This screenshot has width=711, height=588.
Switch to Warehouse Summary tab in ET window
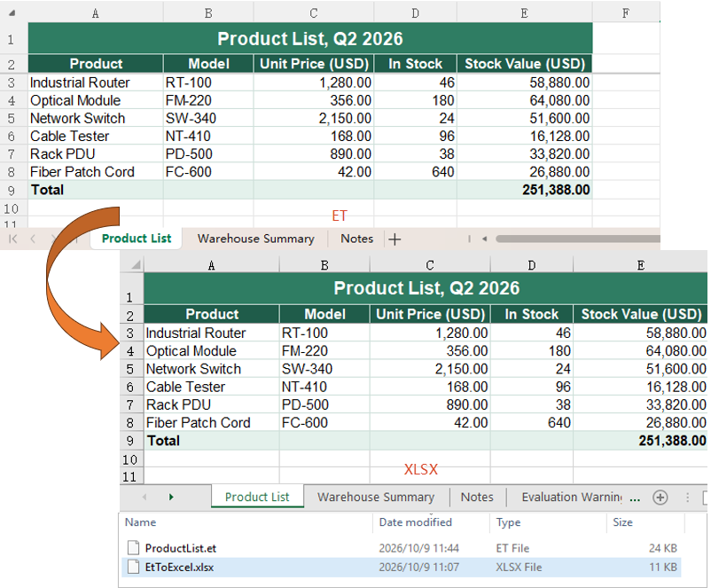click(x=255, y=239)
